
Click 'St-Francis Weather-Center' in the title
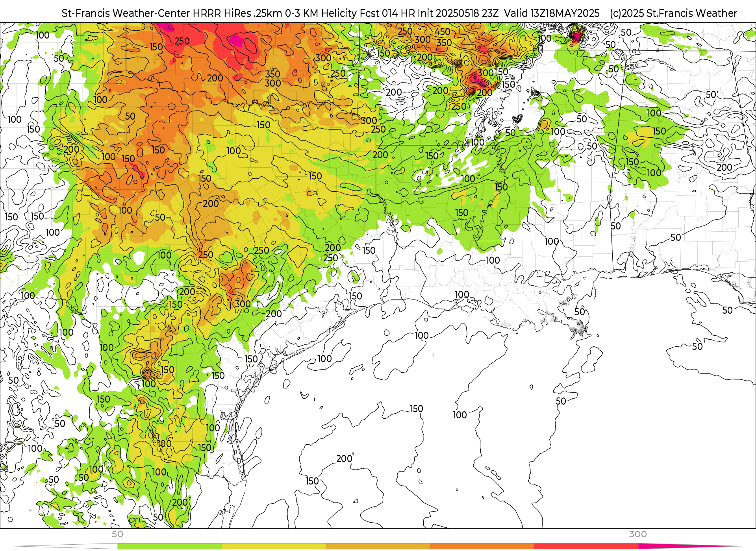(126, 13)
